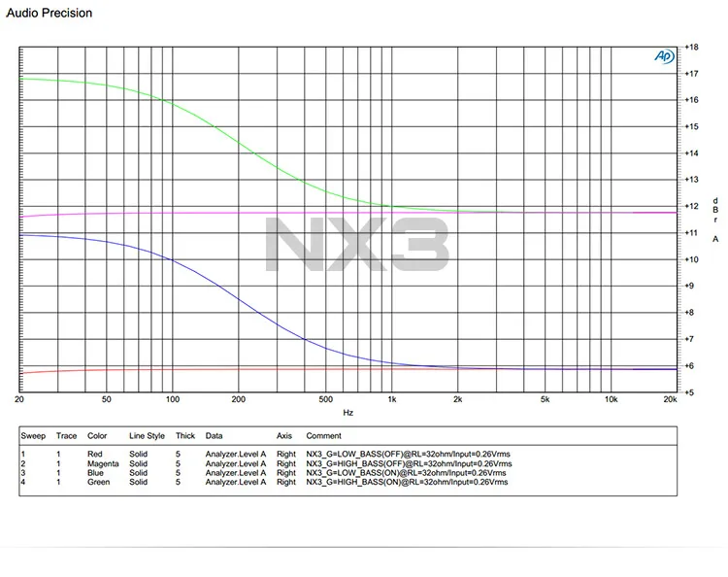Viewport: 728px width, 577px height.
Task: Click the HIGH_BASS(OFF) comment entry
Action: [409, 463]
